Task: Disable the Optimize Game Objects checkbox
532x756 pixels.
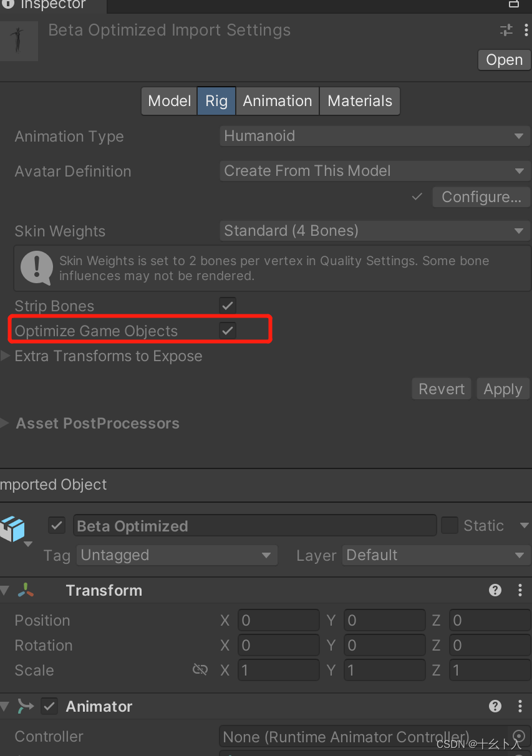Action: (x=227, y=331)
